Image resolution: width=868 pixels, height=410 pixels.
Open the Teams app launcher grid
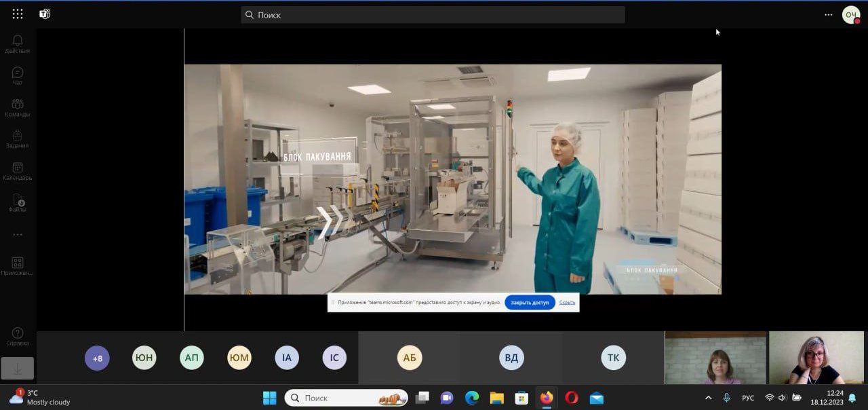click(x=18, y=14)
